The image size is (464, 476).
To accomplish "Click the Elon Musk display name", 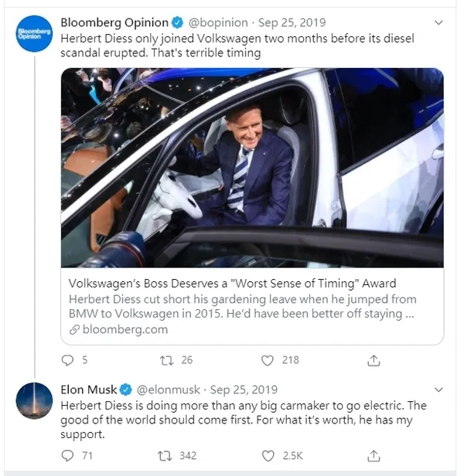I will (88, 389).
